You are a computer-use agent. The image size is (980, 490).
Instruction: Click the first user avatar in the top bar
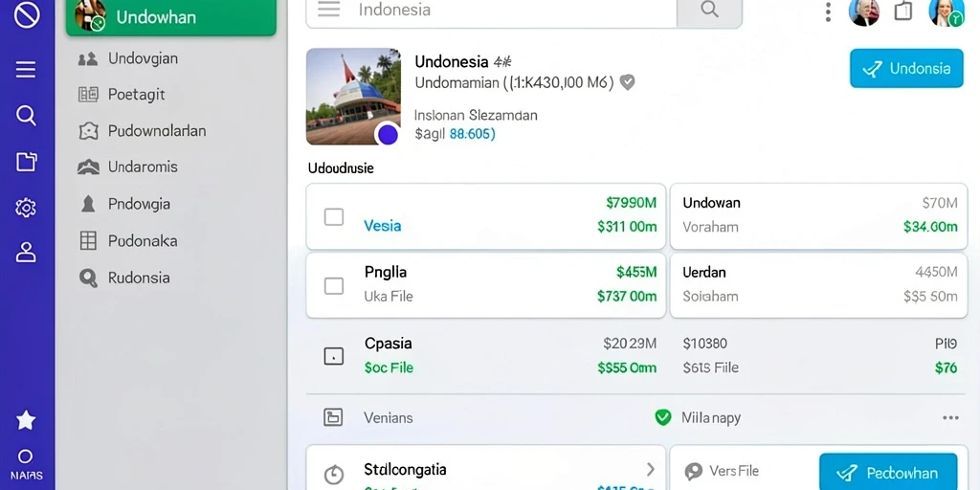[864, 11]
